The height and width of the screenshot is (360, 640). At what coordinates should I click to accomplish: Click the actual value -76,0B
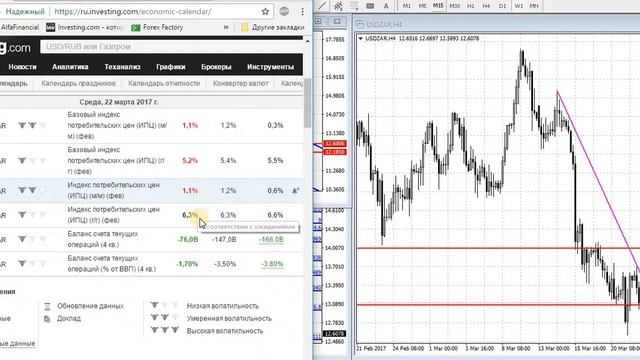click(188, 240)
